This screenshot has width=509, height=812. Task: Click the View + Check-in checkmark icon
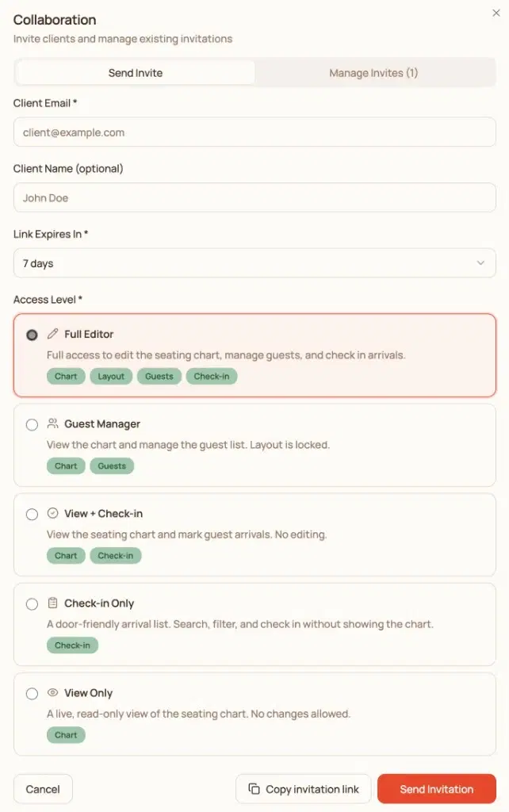coord(54,513)
